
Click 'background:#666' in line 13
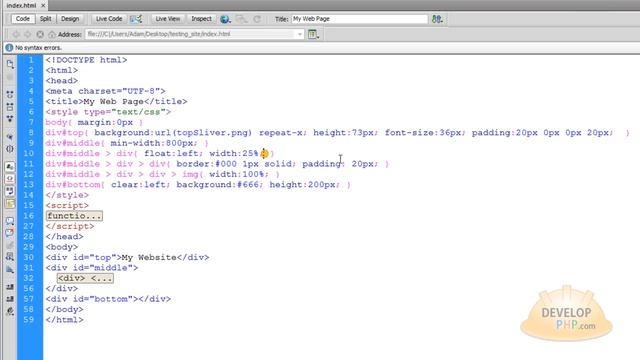click(x=217, y=184)
